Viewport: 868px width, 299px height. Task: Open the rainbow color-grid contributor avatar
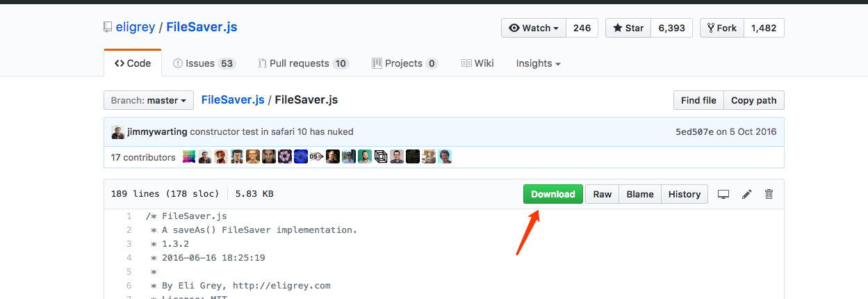click(x=189, y=156)
